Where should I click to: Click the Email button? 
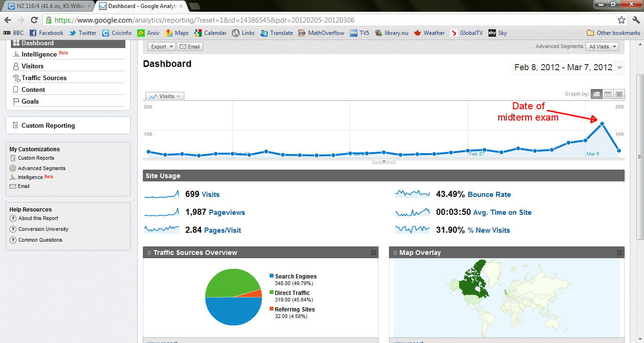tap(190, 47)
